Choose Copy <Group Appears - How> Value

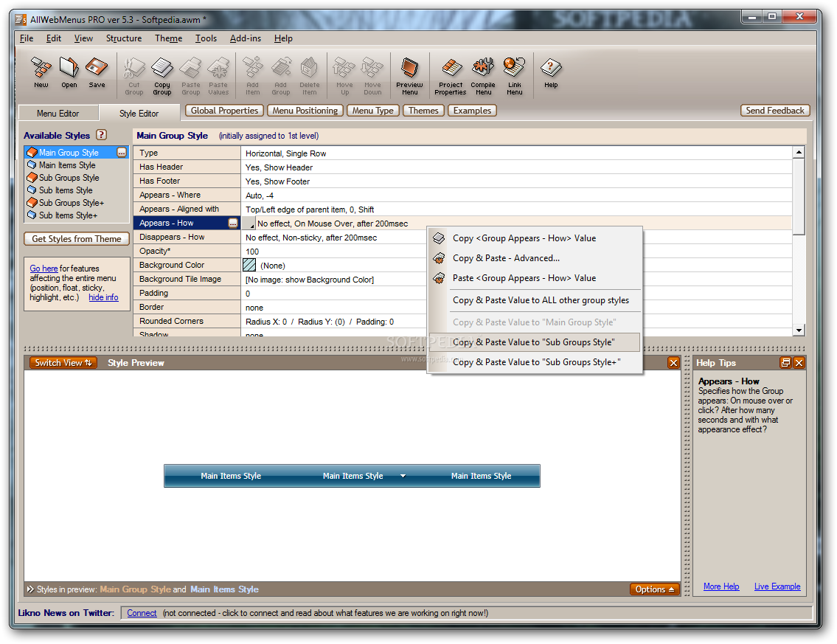535,238
